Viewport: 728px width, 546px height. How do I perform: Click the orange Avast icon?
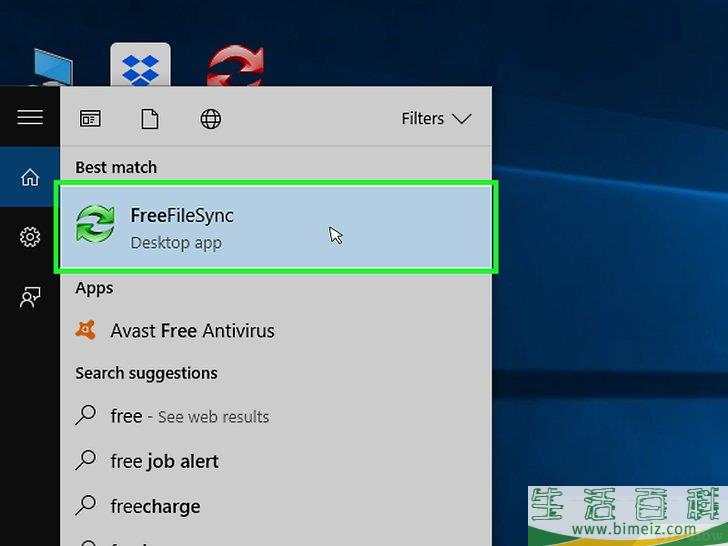click(85, 330)
